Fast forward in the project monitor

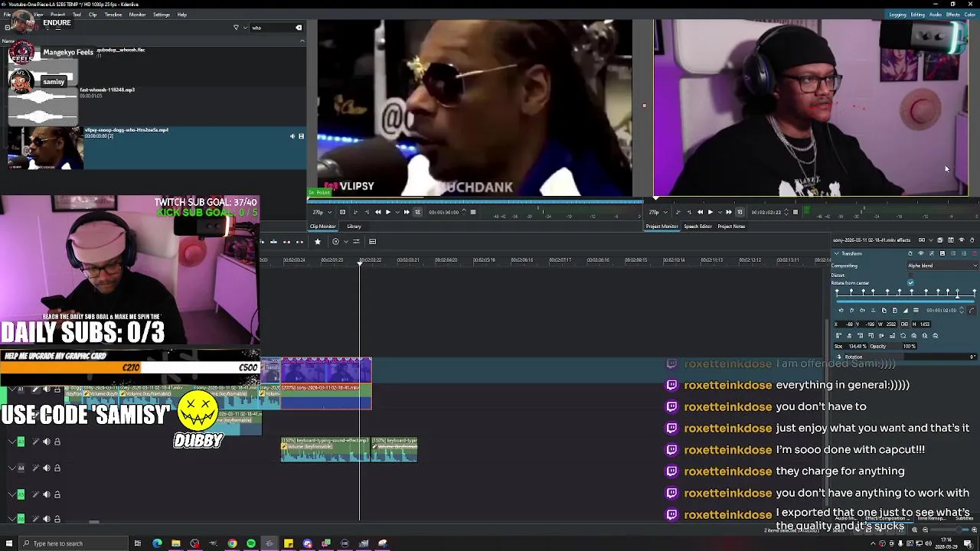click(x=729, y=212)
